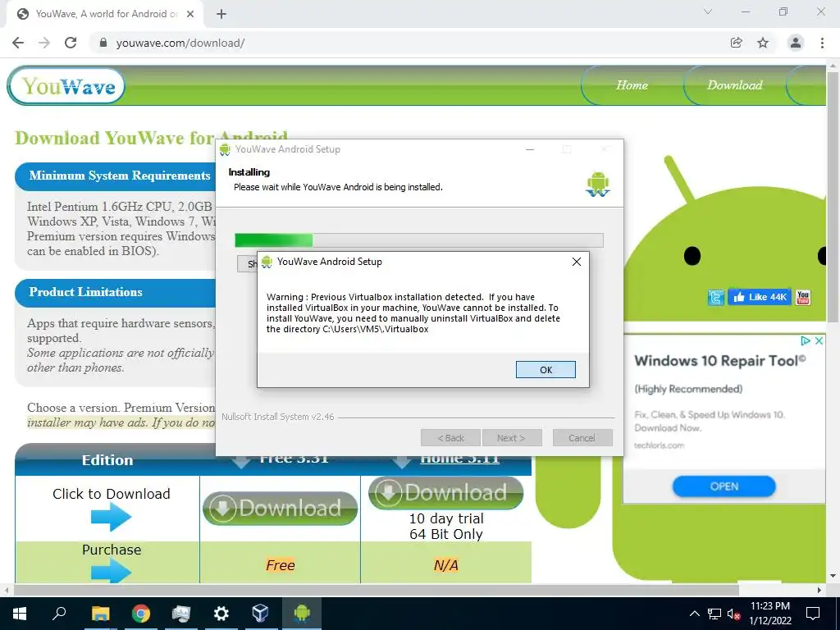This screenshot has height=630, width=840.
Task: Open the Home navigation item
Action: (632, 85)
